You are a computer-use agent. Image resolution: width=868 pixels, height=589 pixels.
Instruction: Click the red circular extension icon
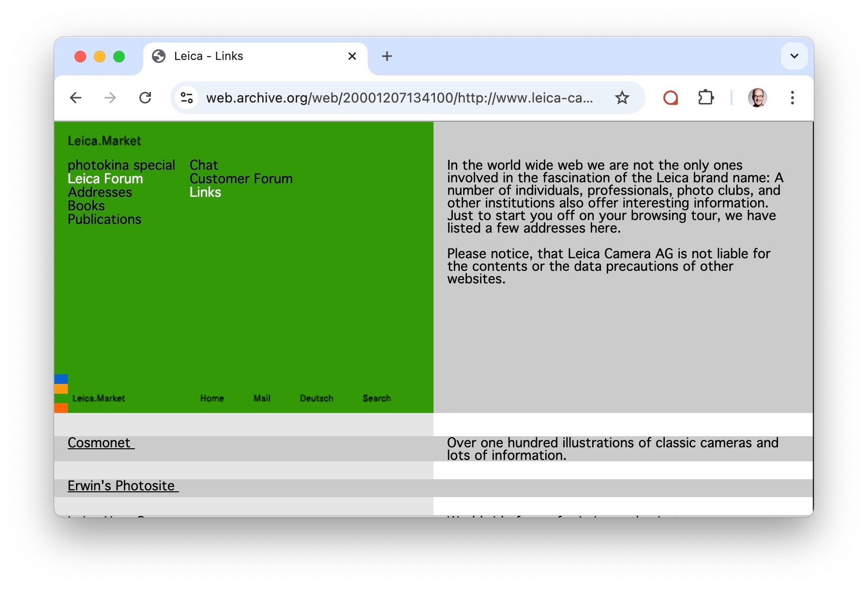coord(670,98)
